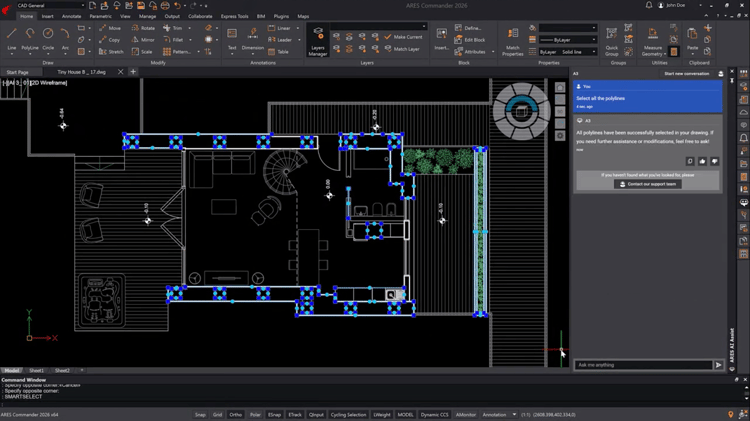Select the Circle tool
The height and width of the screenshot is (421, 750).
(48, 38)
